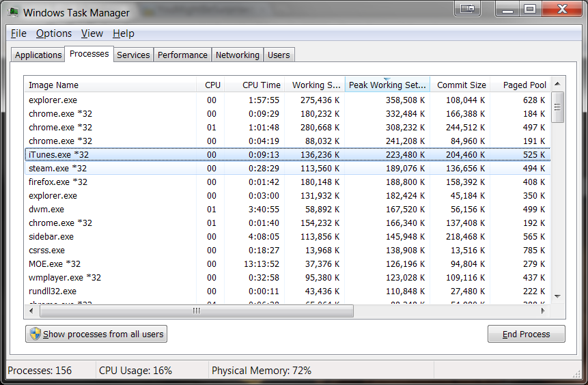Click the vertical scrollbar up arrow

tap(558, 84)
